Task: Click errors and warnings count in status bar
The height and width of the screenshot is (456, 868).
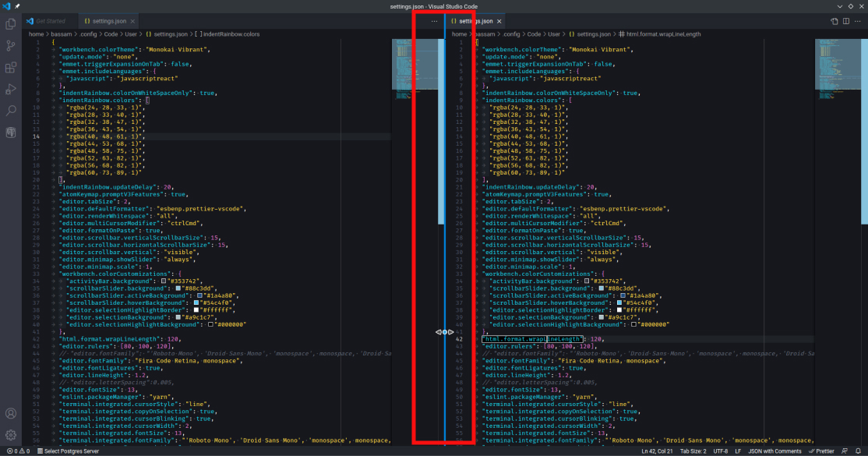Action: point(18,451)
